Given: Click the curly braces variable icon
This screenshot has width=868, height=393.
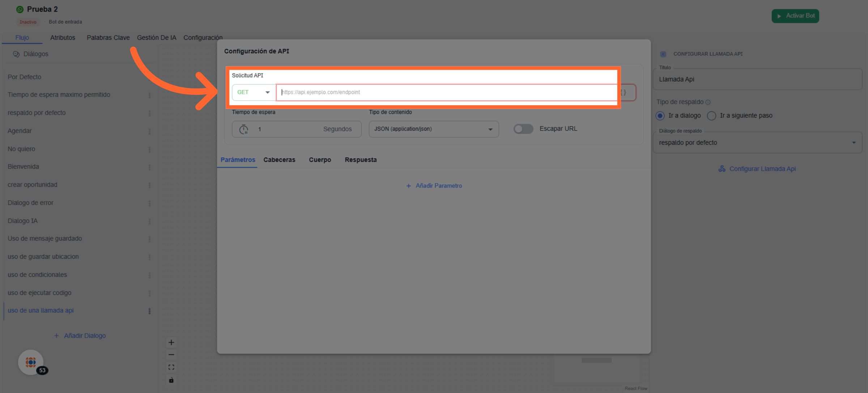Looking at the screenshot, I should click(623, 93).
